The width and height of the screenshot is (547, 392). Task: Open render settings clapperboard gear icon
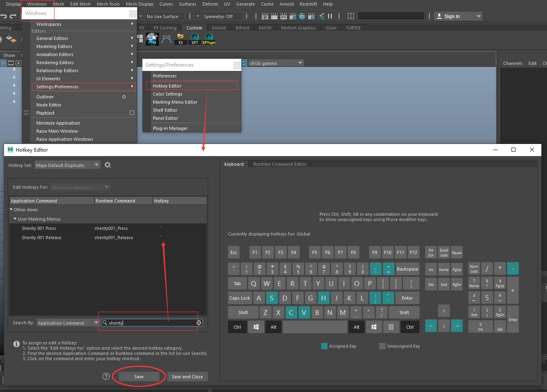pyautogui.click(x=292, y=17)
